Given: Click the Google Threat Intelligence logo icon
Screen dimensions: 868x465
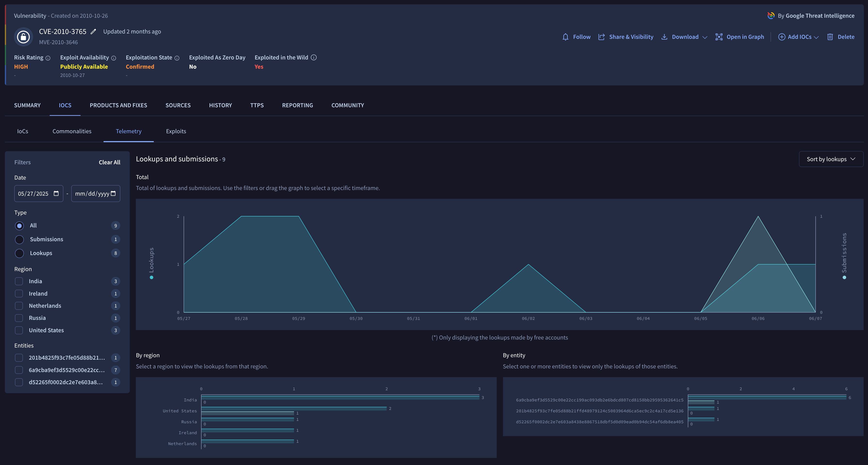Looking at the screenshot, I should tap(771, 16).
